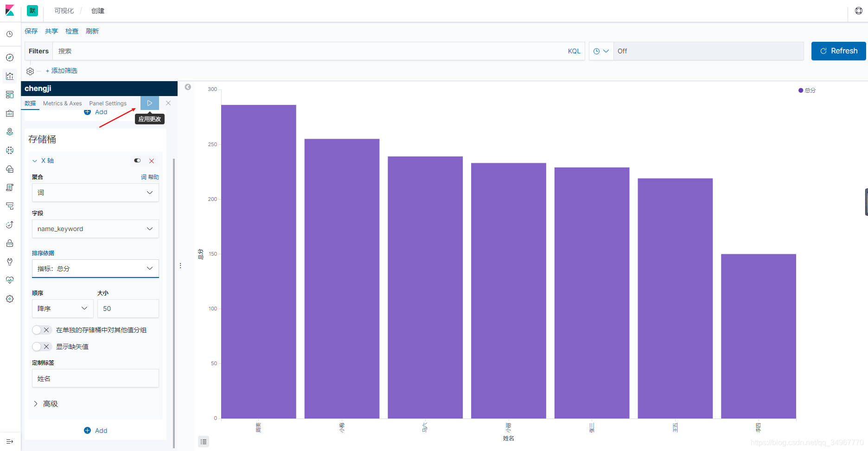The image size is (868, 451).
Task: Switch to Metrics & Axes tab
Action: coord(63,103)
